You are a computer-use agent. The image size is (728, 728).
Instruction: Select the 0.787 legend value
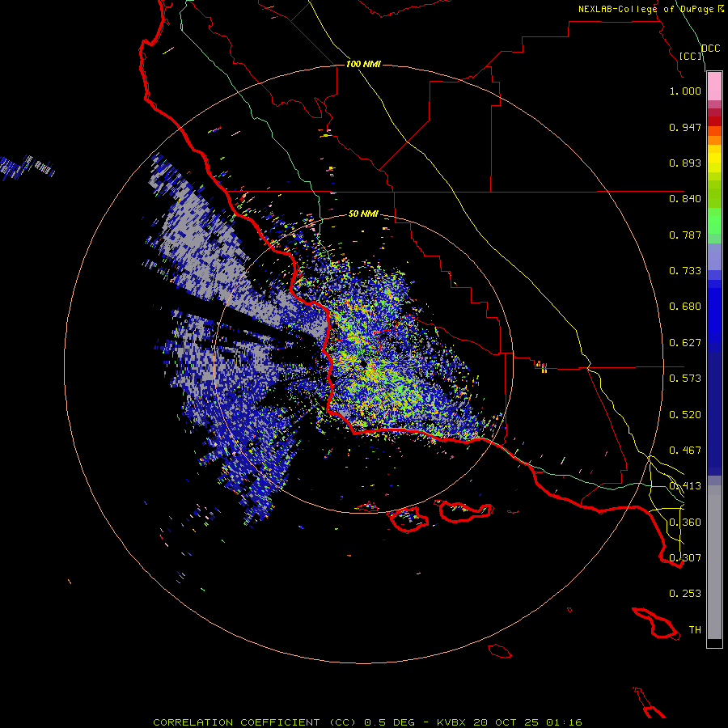685,235
